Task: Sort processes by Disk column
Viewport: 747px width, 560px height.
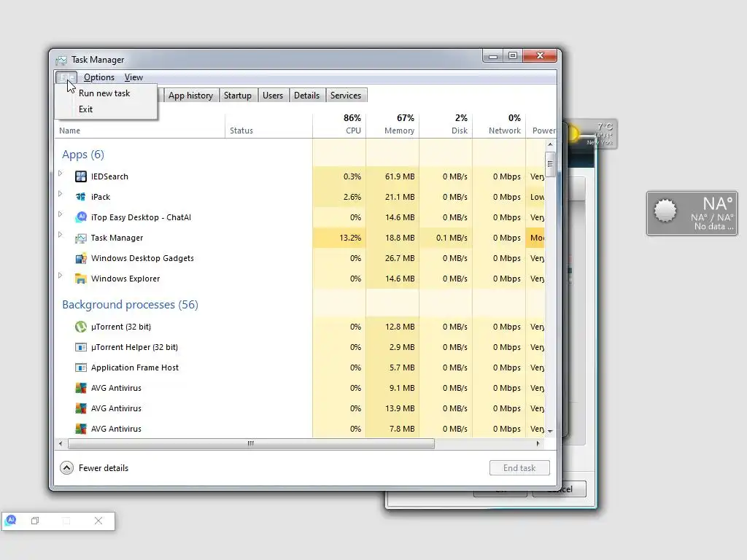Action: click(x=446, y=125)
